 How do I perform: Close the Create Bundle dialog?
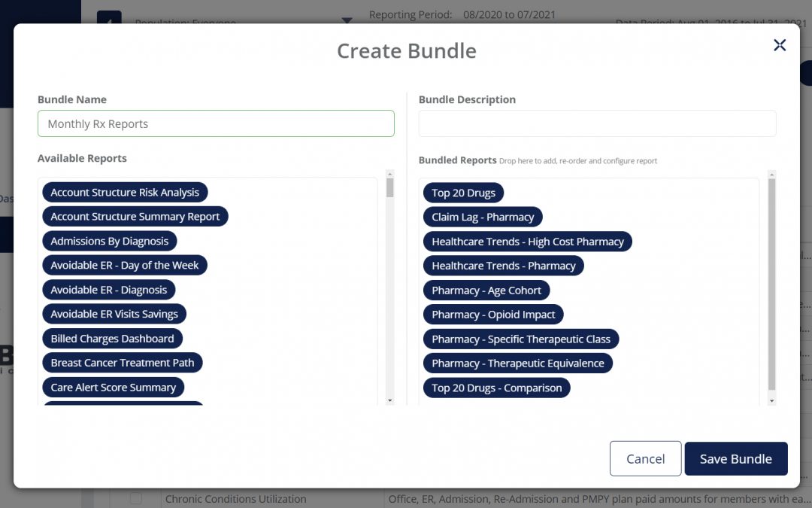[x=780, y=45]
